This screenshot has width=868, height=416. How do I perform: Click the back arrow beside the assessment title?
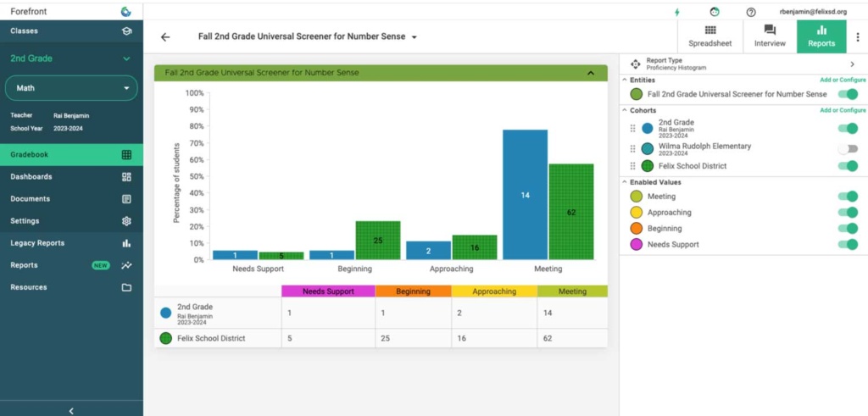pos(165,37)
